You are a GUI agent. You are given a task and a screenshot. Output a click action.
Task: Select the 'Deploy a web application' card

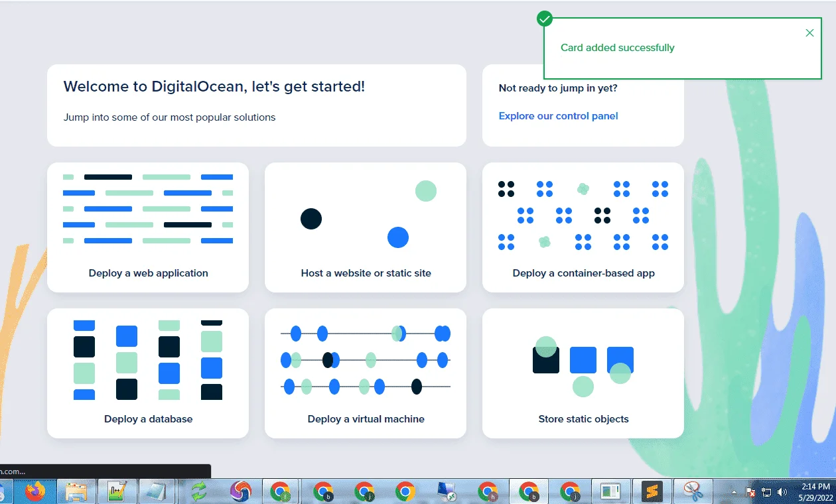[148, 227]
